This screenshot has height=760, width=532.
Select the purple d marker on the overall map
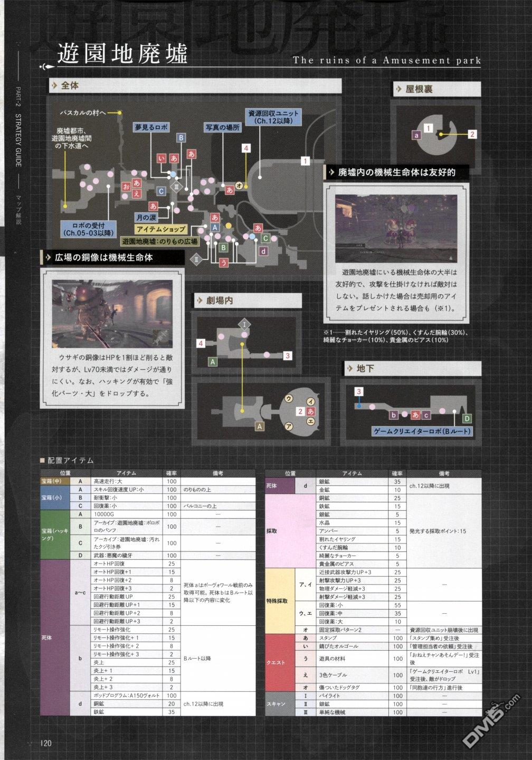(262, 251)
